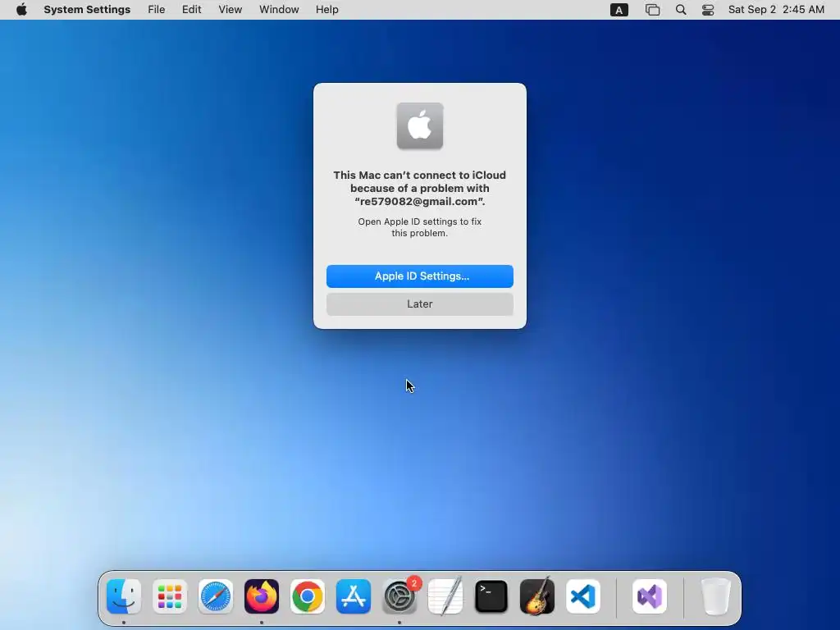Launch Safari from the Dock
Screen dimensions: 840x630
[x=216, y=596]
